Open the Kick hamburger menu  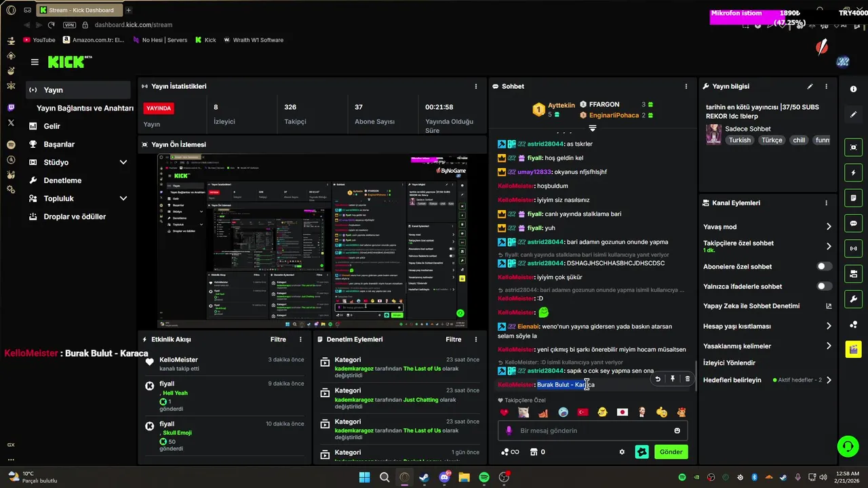(35, 62)
